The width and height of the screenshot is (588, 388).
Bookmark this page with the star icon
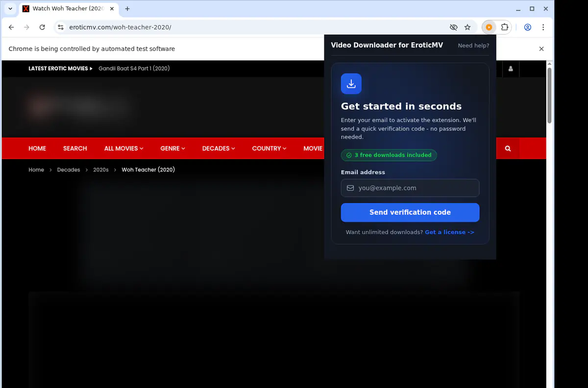point(467,27)
